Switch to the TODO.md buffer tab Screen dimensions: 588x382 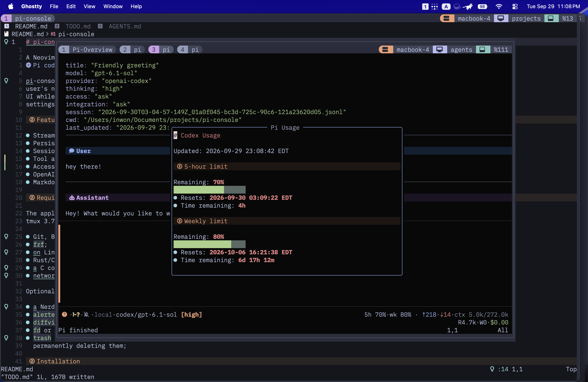point(73,26)
